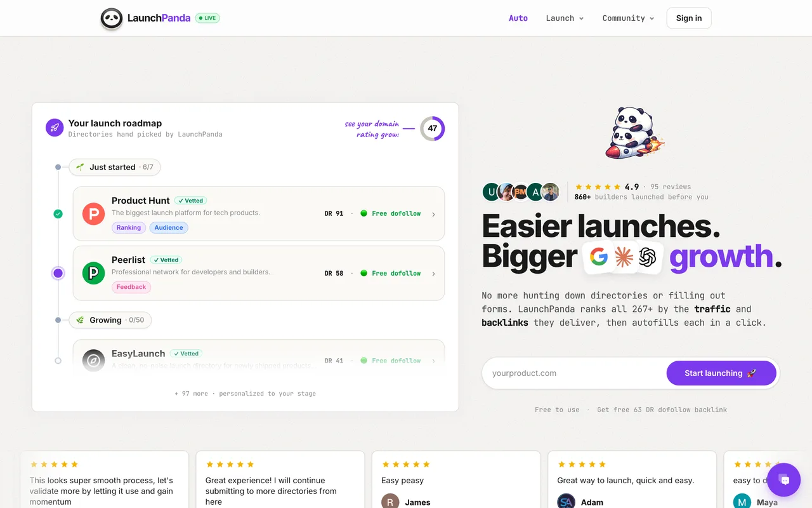Click the 'BM' builder avatar
The height and width of the screenshot is (508, 812).
(521, 192)
